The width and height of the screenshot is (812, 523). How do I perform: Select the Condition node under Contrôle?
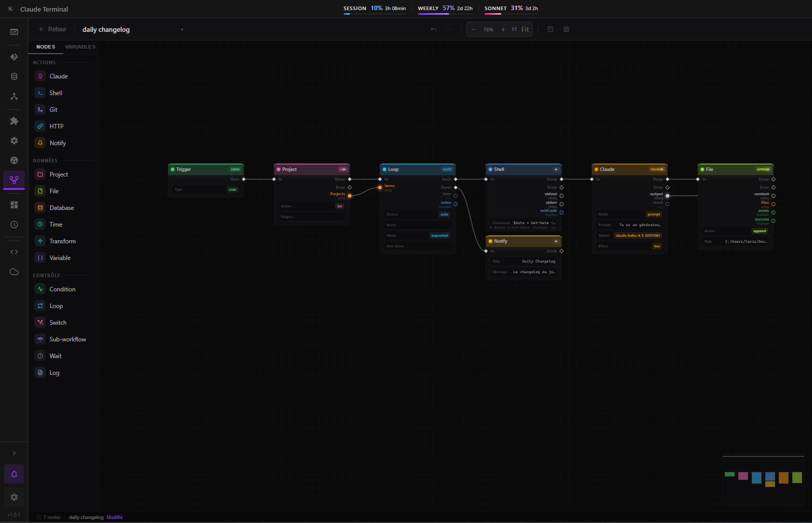pos(62,289)
